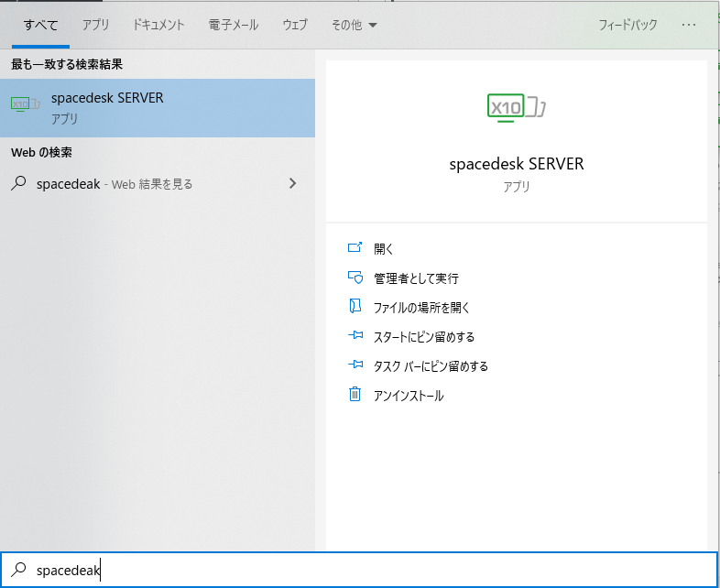Screen dimensions: 720x588
Task: Click the open-window icon next to 開く
Action: coord(355,248)
